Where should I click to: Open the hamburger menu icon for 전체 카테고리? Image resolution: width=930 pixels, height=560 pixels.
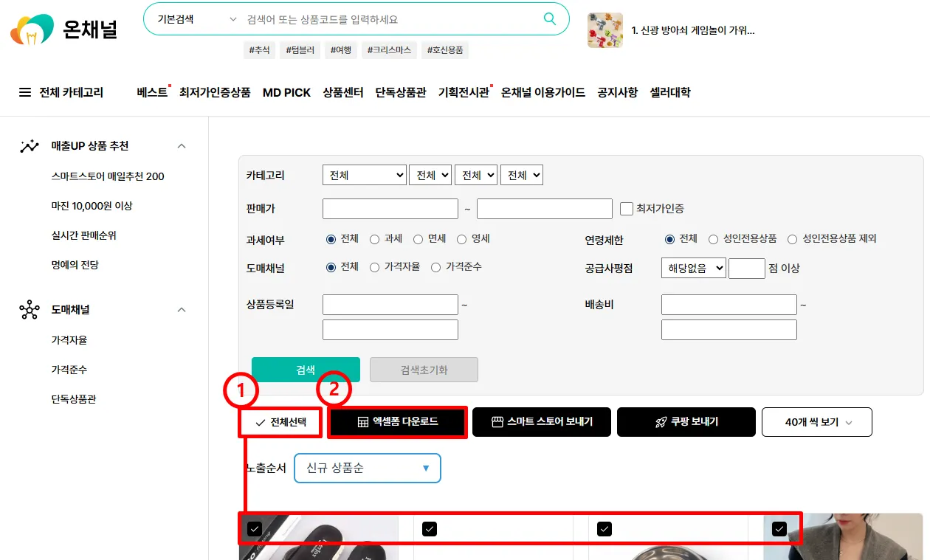coord(25,92)
